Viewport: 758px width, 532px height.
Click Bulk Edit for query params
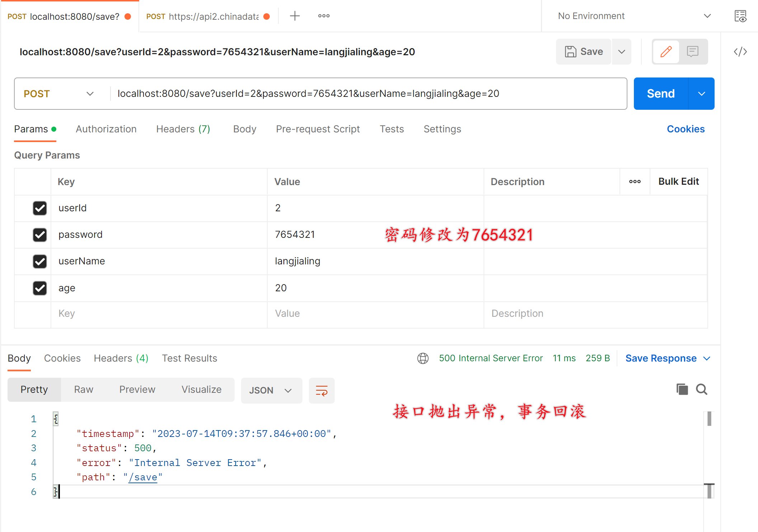678,182
